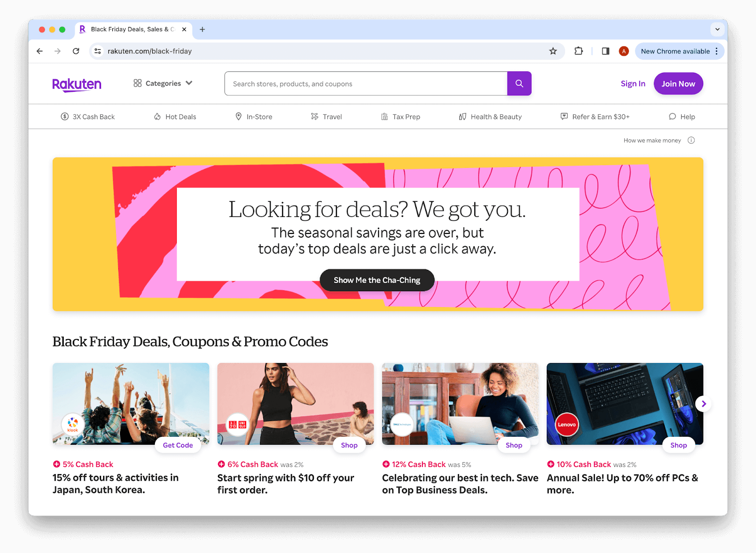
Task: Reload the page with refresh icon
Action: pyautogui.click(x=76, y=51)
